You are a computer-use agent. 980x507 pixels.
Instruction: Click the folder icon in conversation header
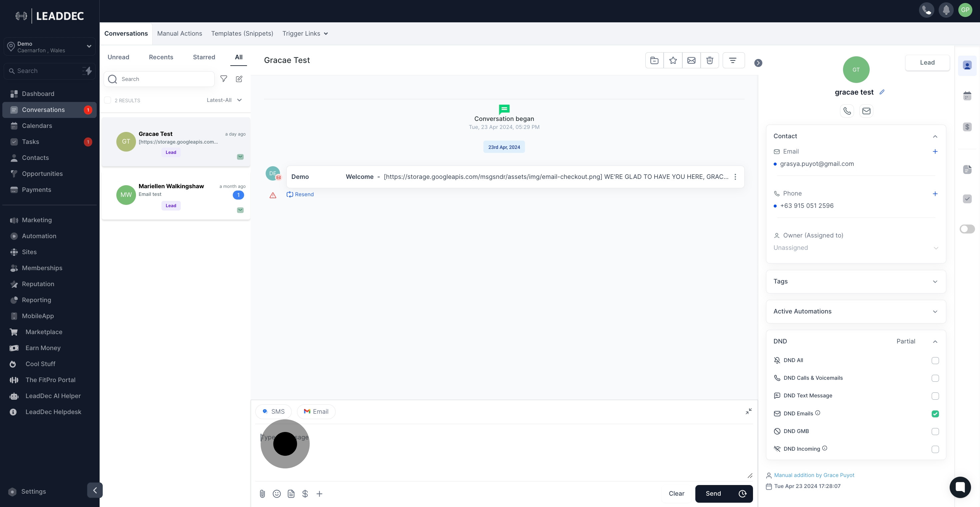click(x=654, y=60)
